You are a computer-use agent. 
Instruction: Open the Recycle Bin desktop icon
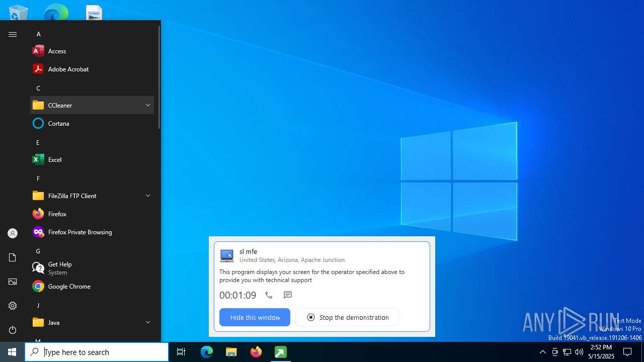click(x=19, y=13)
